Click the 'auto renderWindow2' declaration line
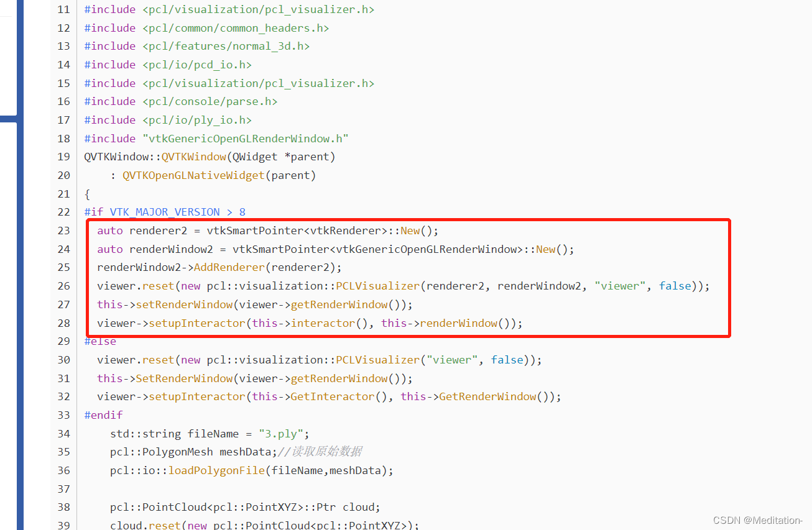 coord(336,249)
